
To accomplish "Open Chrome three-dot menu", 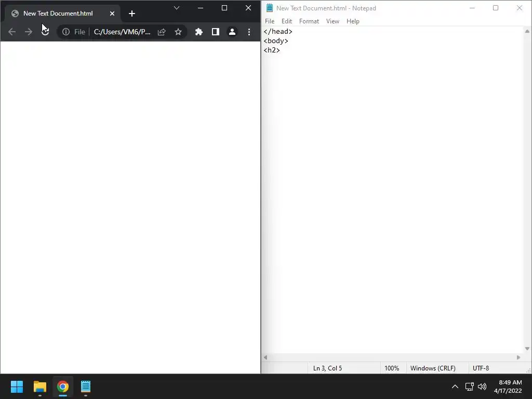I will tap(249, 32).
